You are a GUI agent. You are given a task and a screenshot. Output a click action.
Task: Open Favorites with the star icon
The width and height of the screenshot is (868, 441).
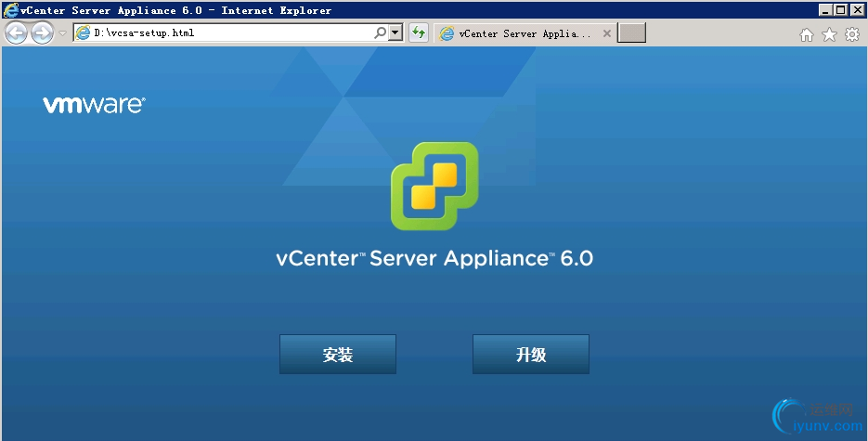829,35
